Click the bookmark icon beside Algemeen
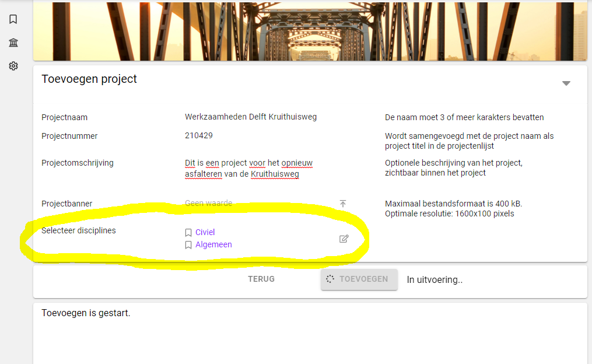The width and height of the screenshot is (592, 364). 188,245
